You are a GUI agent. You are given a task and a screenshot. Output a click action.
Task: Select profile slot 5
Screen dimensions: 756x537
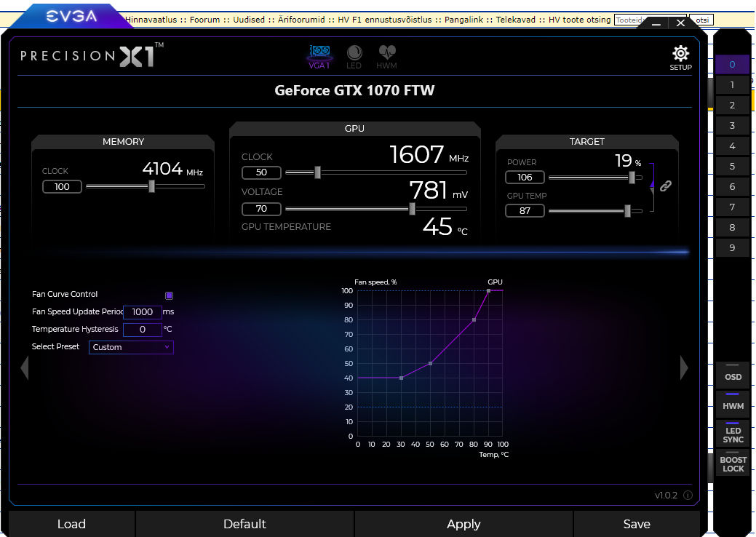(732, 167)
